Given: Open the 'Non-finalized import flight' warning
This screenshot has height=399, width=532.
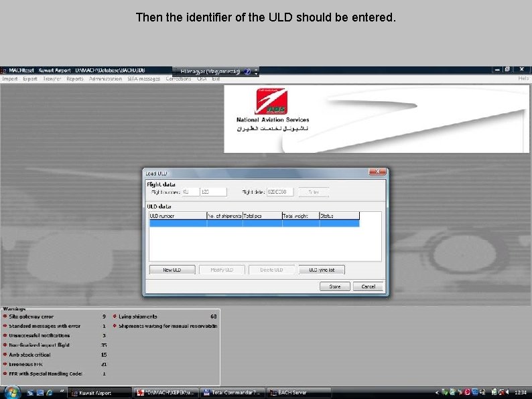Looking at the screenshot, I should click(39, 345).
